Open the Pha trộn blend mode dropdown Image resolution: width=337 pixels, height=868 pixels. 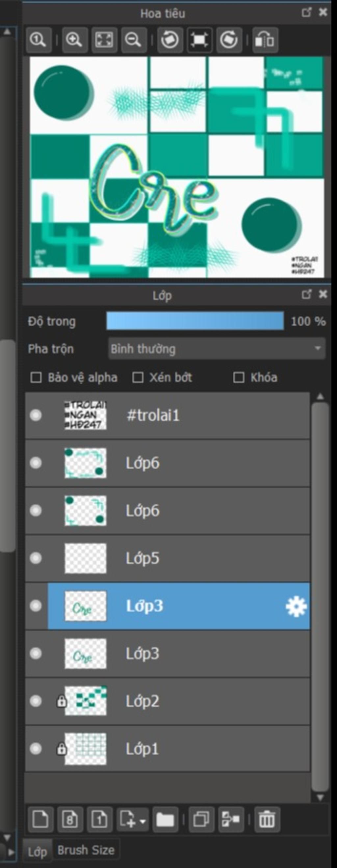click(x=217, y=349)
